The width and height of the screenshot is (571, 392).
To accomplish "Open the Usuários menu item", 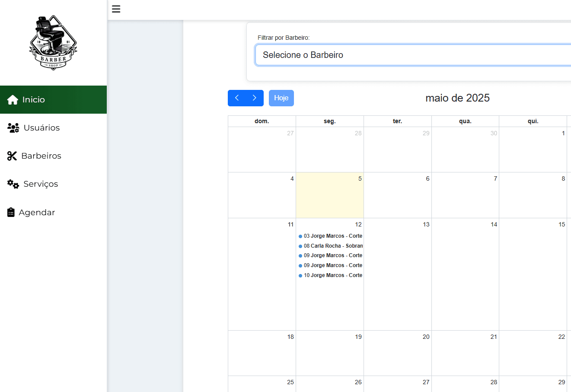I will click(53, 127).
